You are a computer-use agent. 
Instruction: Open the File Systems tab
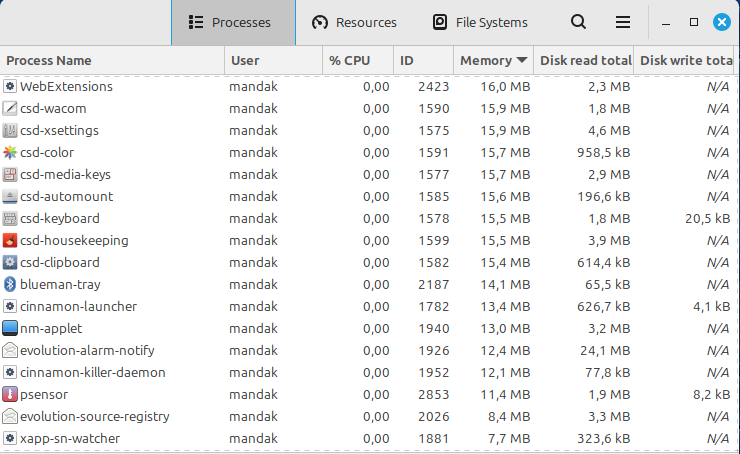(480, 23)
